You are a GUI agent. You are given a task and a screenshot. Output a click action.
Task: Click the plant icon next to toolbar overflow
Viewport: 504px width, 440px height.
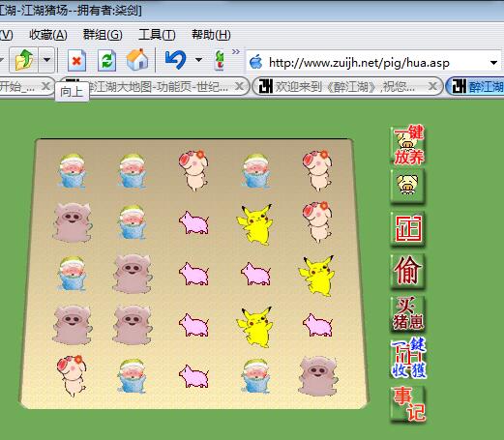click(220, 60)
